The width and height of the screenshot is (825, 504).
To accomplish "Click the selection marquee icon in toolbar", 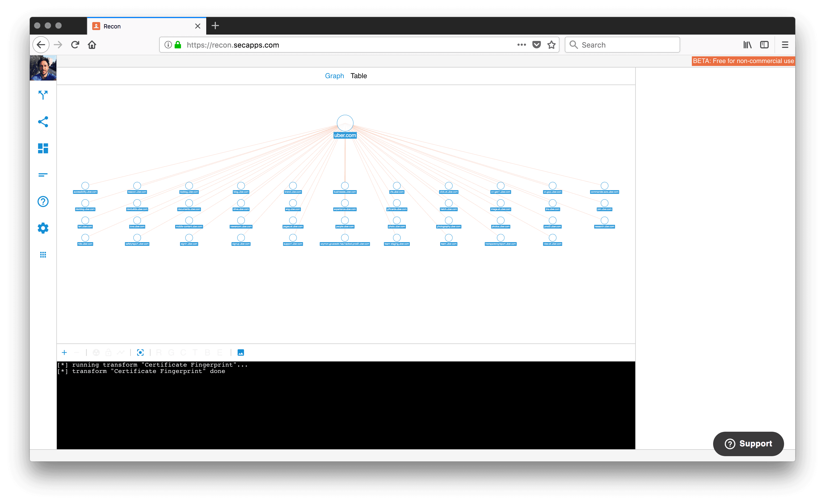I will pos(140,352).
